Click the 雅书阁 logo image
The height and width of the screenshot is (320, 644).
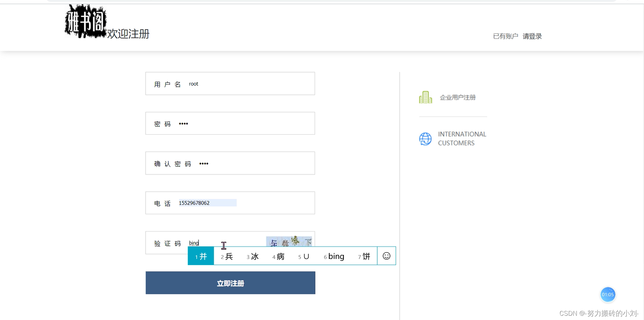(86, 21)
